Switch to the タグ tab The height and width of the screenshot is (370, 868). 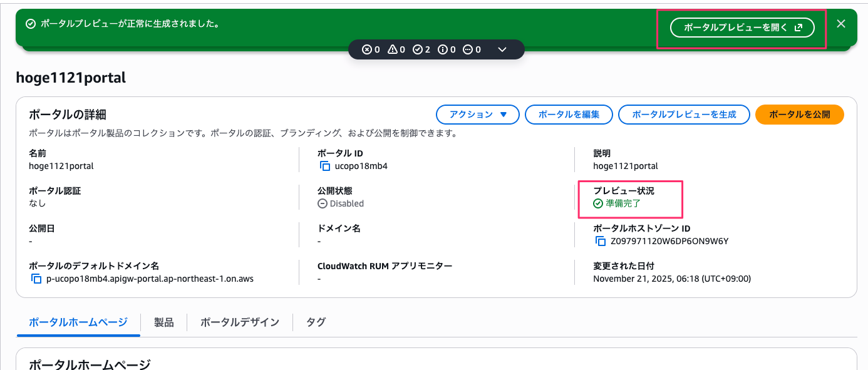316,322
